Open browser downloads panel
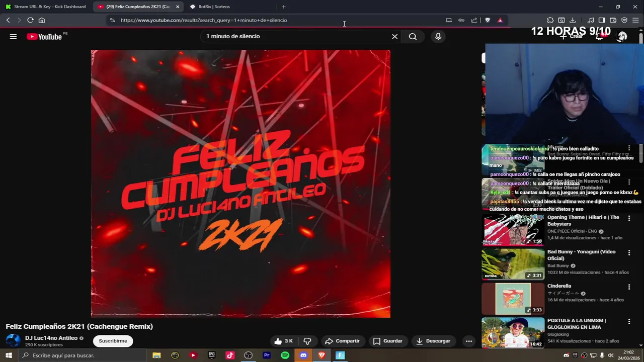The image size is (644, 362). (573, 20)
